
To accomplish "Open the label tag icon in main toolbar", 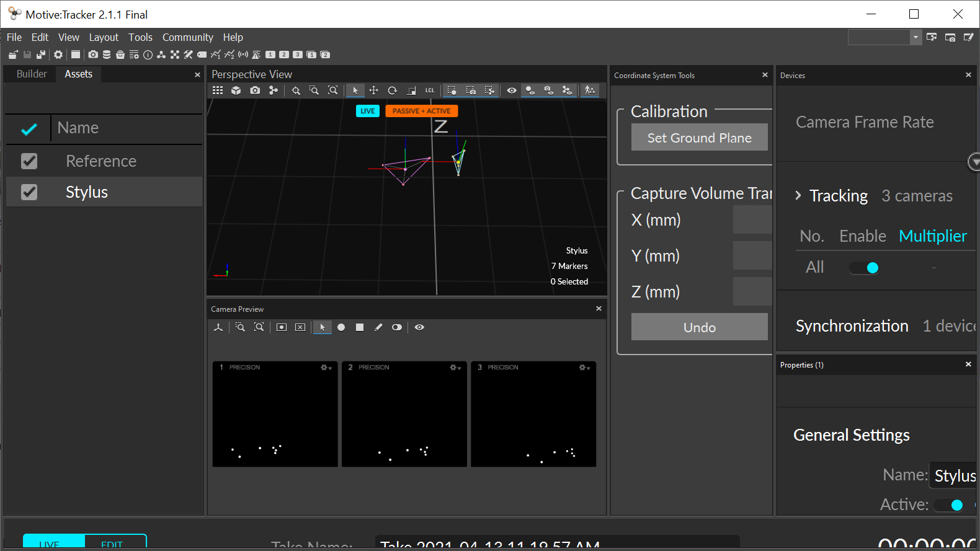I will [x=202, y=55].
